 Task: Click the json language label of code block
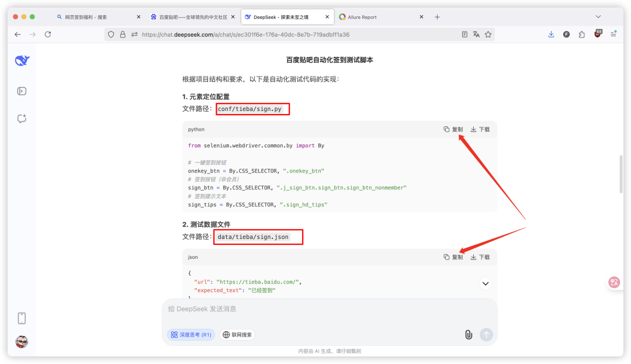tap(193, 258)
